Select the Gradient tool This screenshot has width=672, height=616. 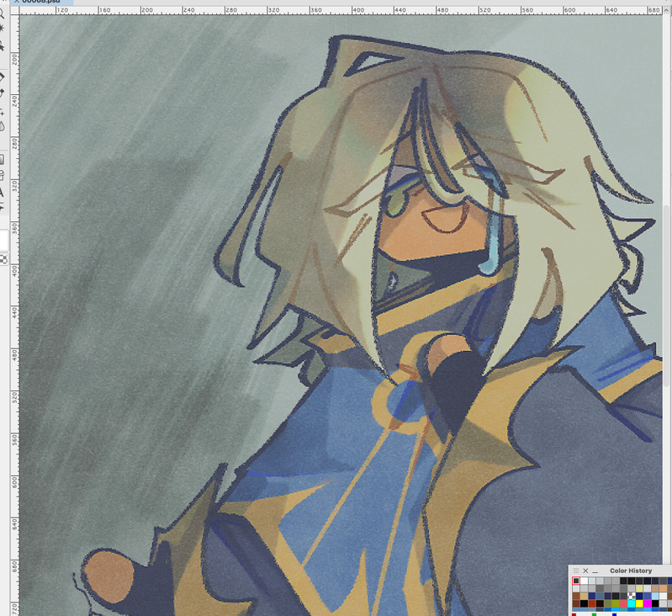point(2,159)
